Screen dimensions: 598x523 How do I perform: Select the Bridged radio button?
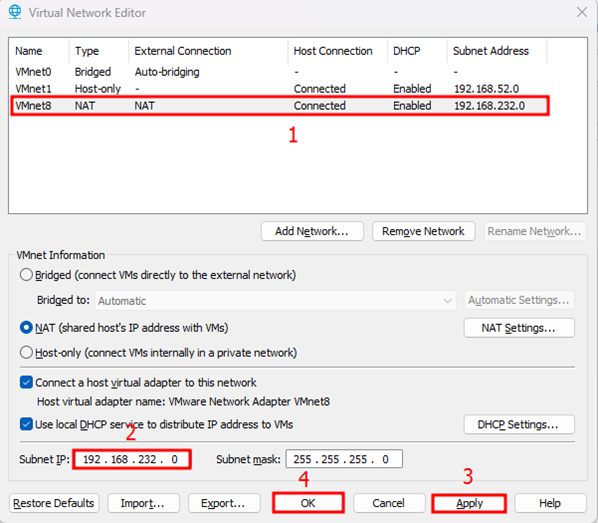click(26, 275)
